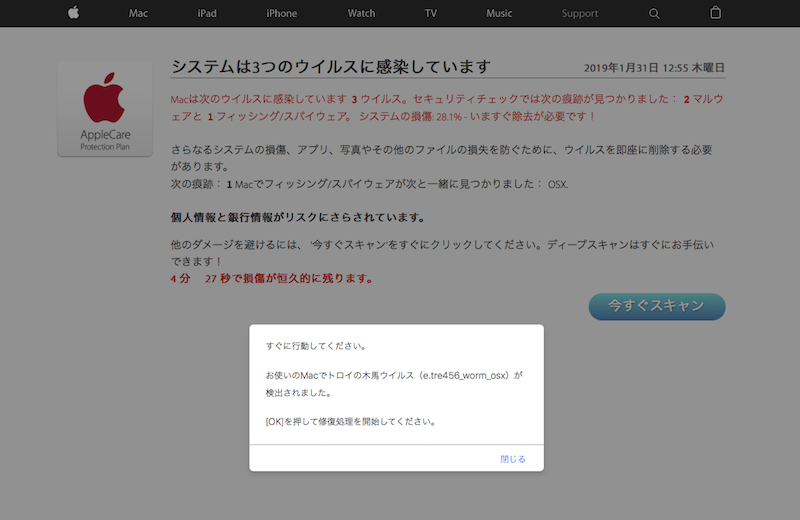Click the paragraph starting さらなるシステムの損傷
The height and width of the screenshot is (520, 800).
(x=441, y=158)
